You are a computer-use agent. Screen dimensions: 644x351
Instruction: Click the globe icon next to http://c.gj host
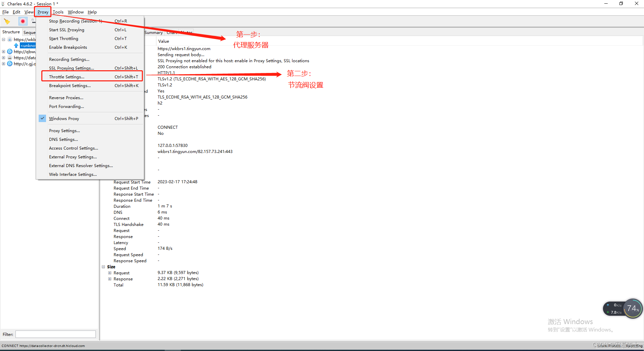click(10, 64)
